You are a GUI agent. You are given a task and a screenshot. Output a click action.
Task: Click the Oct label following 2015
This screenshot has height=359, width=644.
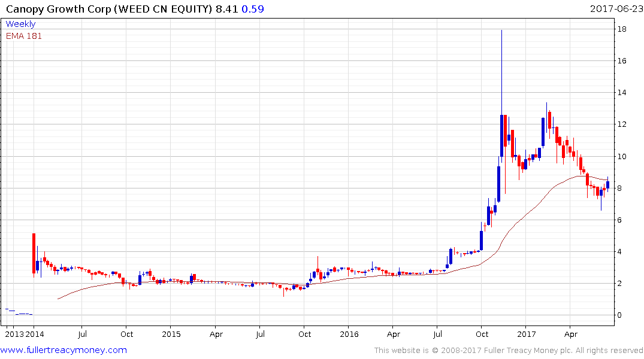coord(305,334)
